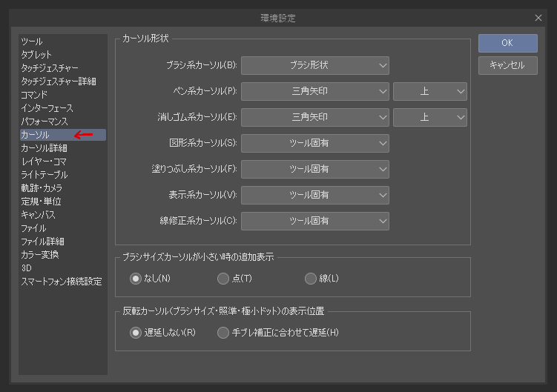
Task: Open the 線修正系カーソル dropdown
Action: click(315, 221)
